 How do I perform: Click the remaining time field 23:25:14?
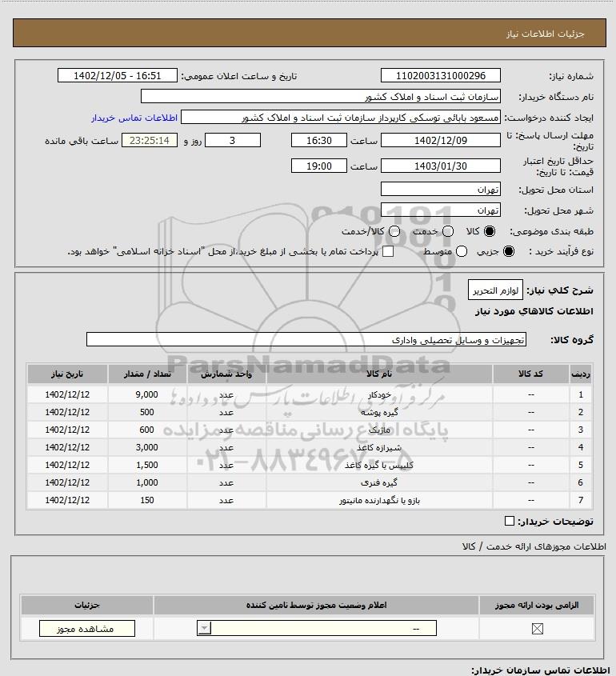pos(150,140)
